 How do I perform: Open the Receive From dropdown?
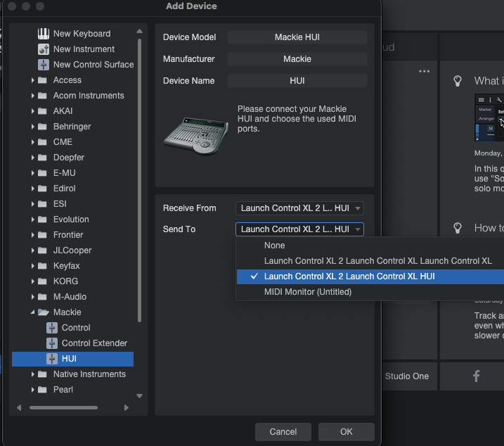(299, 208)
